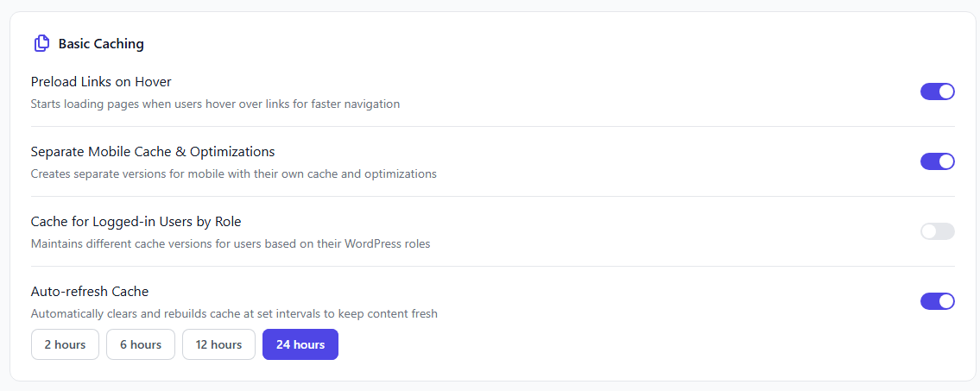980x391 pixels.
Task: Click divider line below Preload Links row
Action: tap(492, 127)
